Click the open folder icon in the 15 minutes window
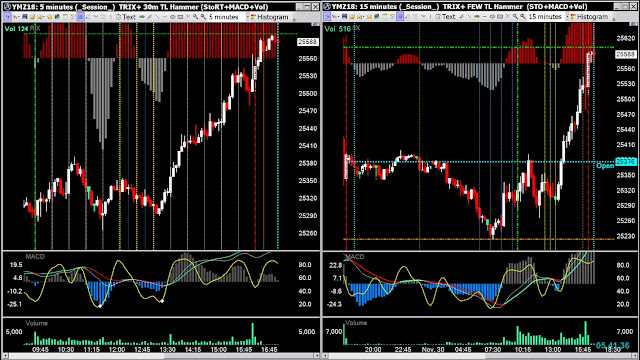This screenshot has height=360, width=640. 352,17
